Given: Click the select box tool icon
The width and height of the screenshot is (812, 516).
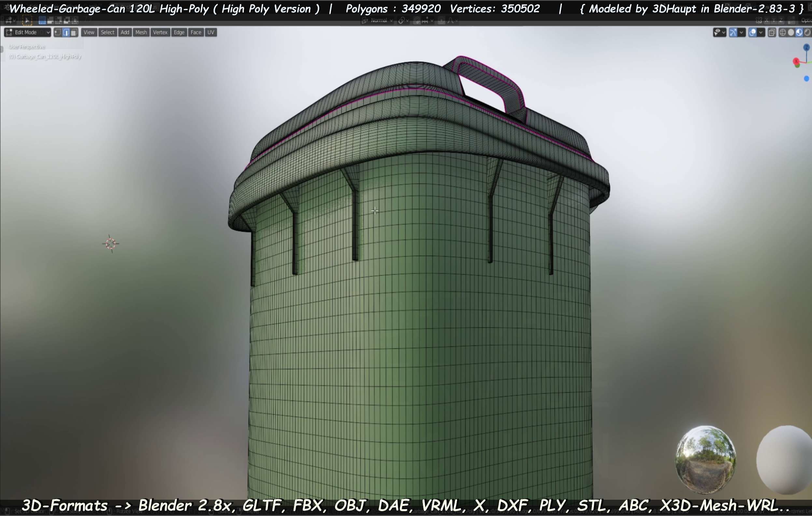Looking at the screenshot, I should coord(27,21).
